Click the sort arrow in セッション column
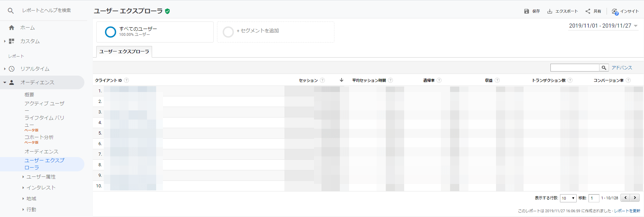This screenshot has height=217, width=644. [342, 80]
